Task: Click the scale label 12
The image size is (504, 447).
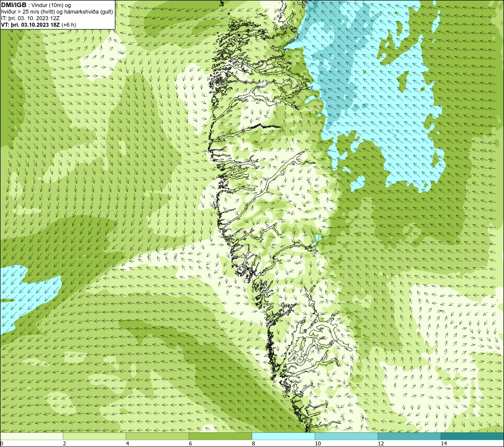Action: tap(381, 443)
